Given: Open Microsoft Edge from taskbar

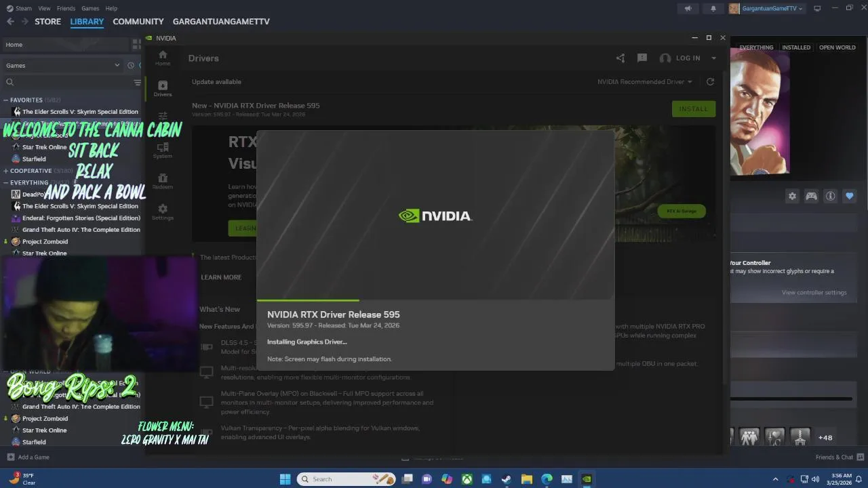Looking at the screenshot, I should [x=547, y=479].
